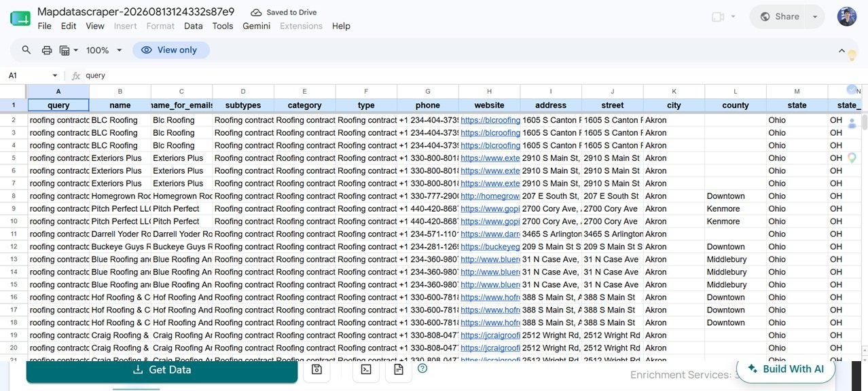The height and width of the screenshot is (391, 868).
Task: Click the View only button
Action: (x=171, y=50)
